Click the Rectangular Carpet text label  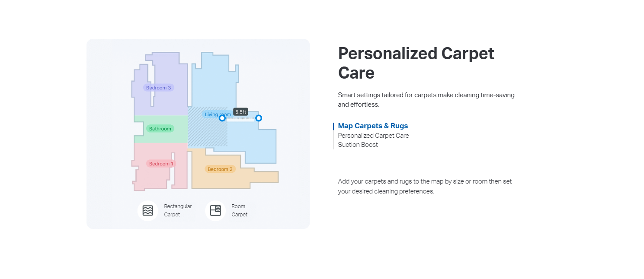[178, 210]
